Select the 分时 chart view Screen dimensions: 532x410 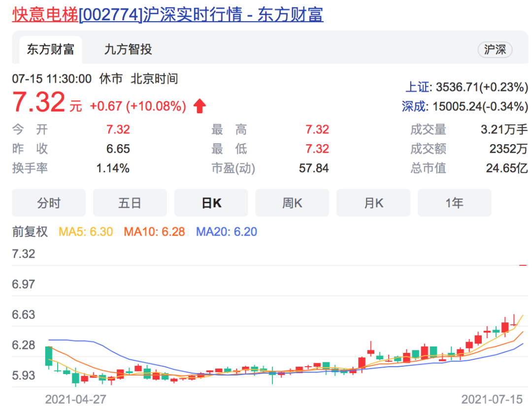coord(48,202)
